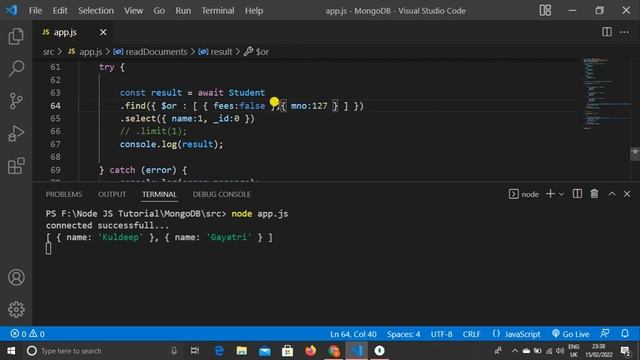Click the Split Editor Right icon
The height and width of the screenshot is (360, 640).
pyautogui.click(x=607, y=32)
